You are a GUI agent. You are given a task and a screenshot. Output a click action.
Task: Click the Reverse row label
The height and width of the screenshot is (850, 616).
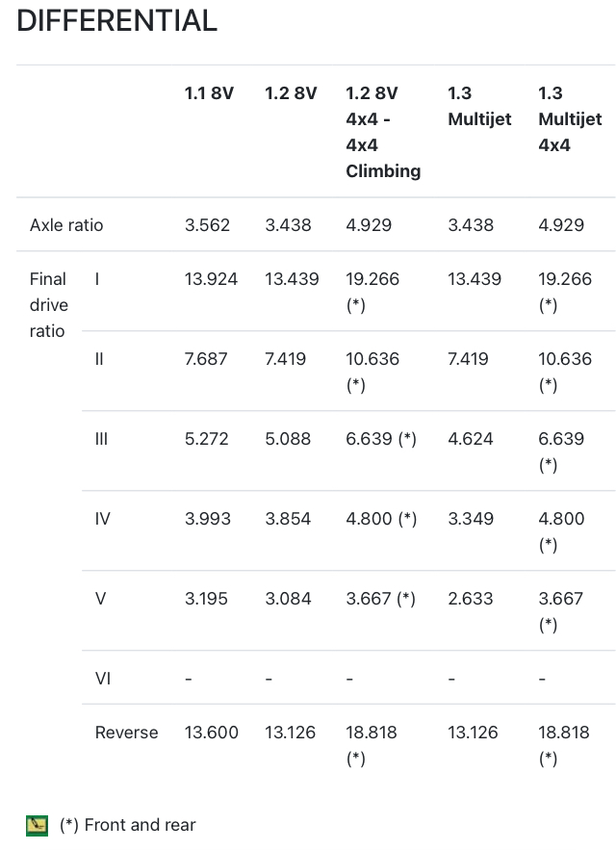(126, 733)
